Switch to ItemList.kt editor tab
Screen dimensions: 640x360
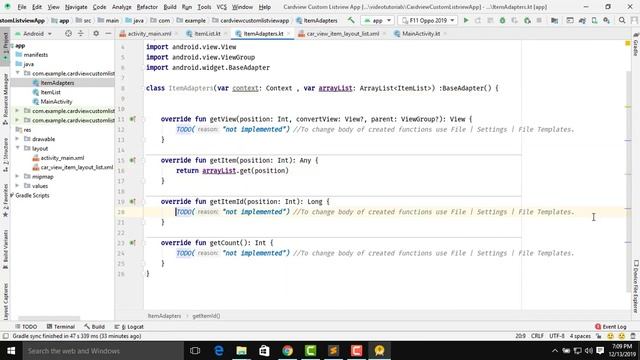click(207, 33)
